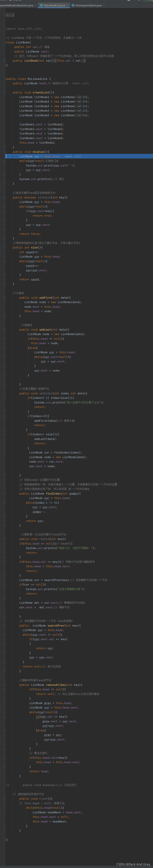Screen dimensions: 153x868
Task: Collapse the size method fold marker
Action: click(x=5, y=248)
